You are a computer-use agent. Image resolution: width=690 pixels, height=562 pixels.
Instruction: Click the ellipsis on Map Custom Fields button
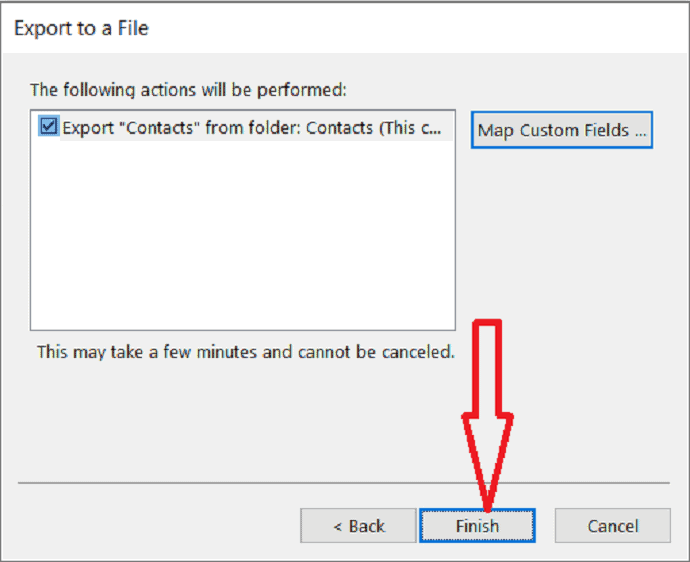coord(641,133)
